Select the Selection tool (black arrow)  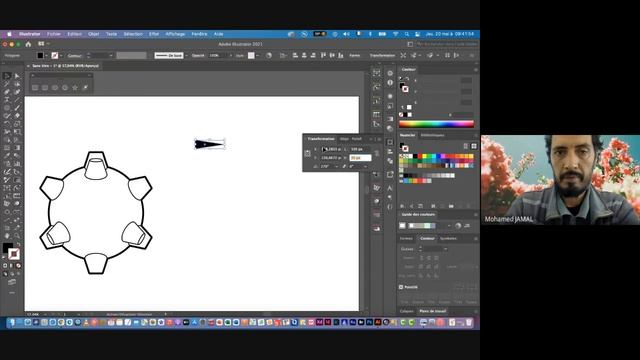click(x=7, y=76)
